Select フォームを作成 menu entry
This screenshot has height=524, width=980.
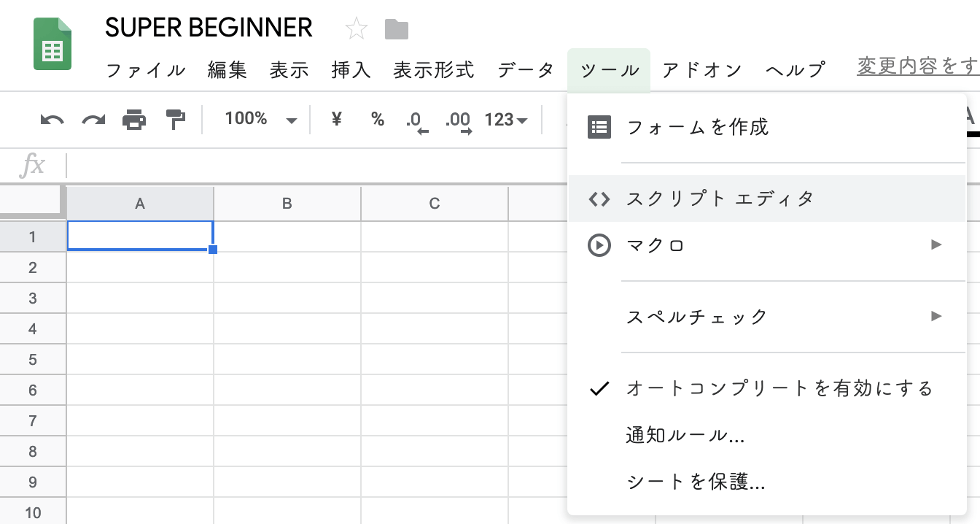click(x=697, y=128)
